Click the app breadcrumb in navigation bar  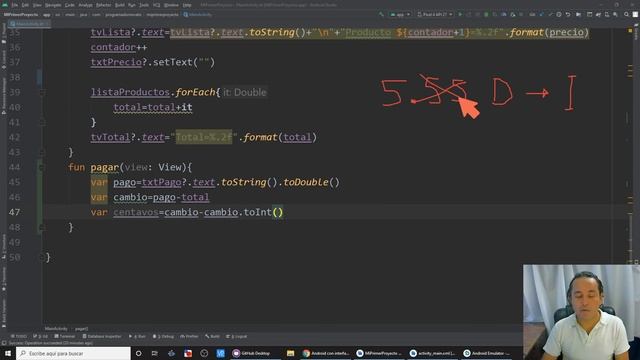[x=47, y=15]
